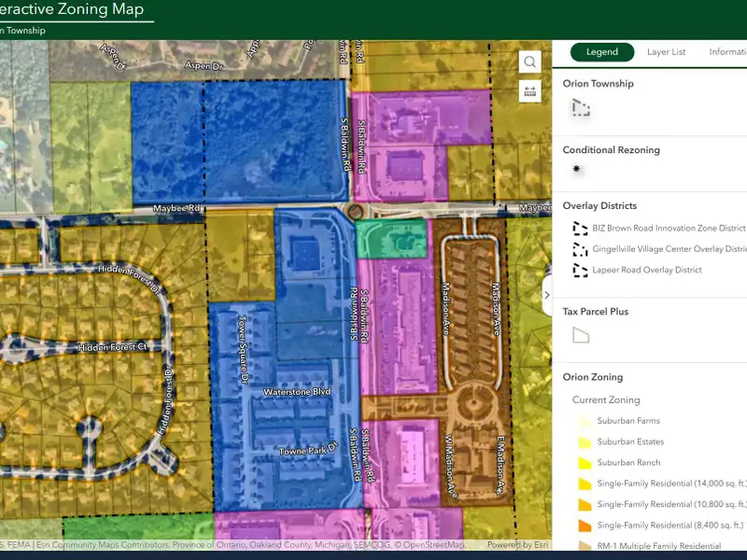Click the Hidden Forest Ct street label

pyautogui.click(x=114, y=347)
